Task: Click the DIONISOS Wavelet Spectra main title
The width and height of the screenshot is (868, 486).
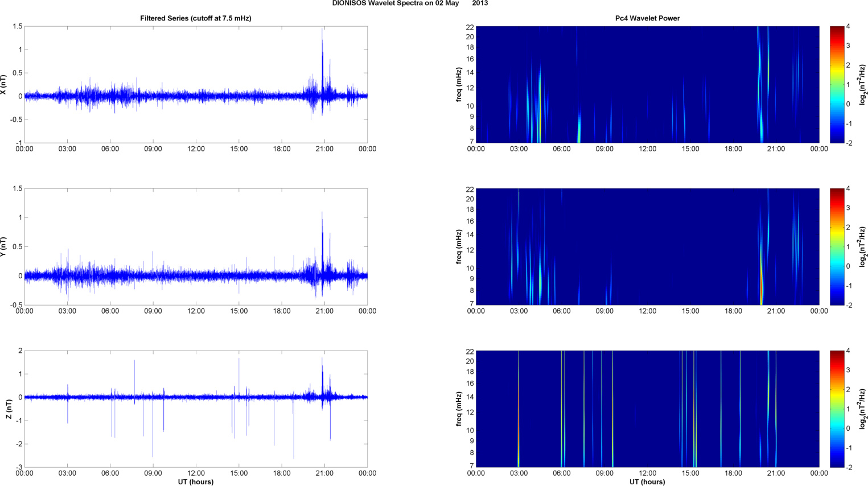Action: 409,3
